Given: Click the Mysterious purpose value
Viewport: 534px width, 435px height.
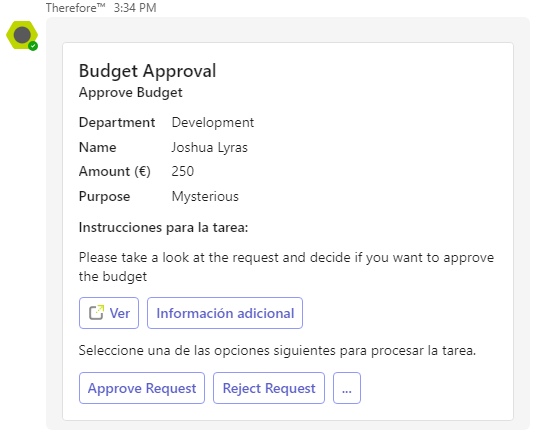Looking at the screenshot, I should (205, 197).
